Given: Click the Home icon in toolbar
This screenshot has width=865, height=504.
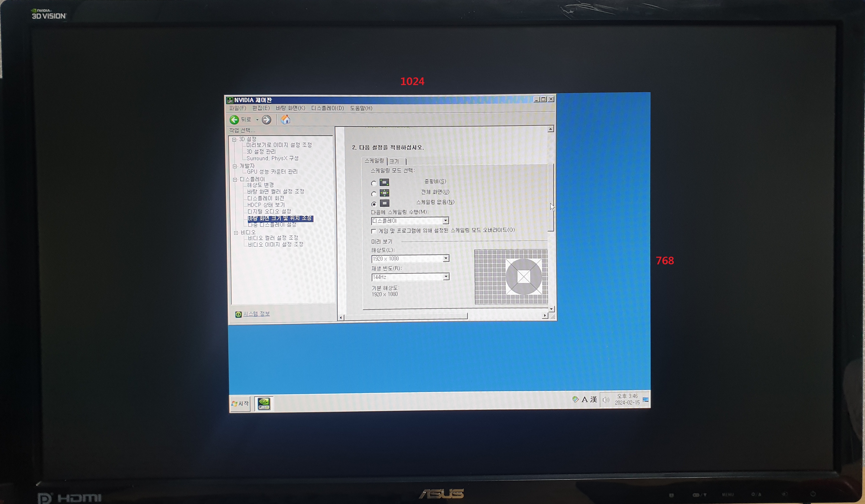Looking at the screenshot, I should 286,119.
